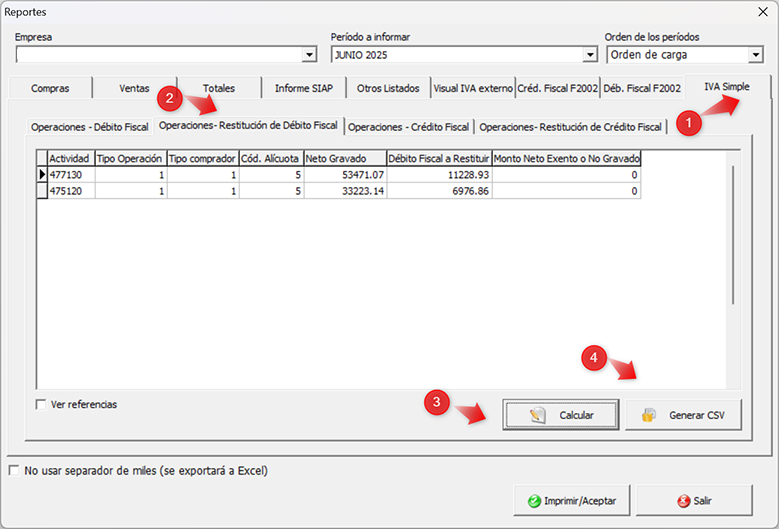779x529 pixels.
Task: Switch to the Compras tab
Action: click(50, 88)
